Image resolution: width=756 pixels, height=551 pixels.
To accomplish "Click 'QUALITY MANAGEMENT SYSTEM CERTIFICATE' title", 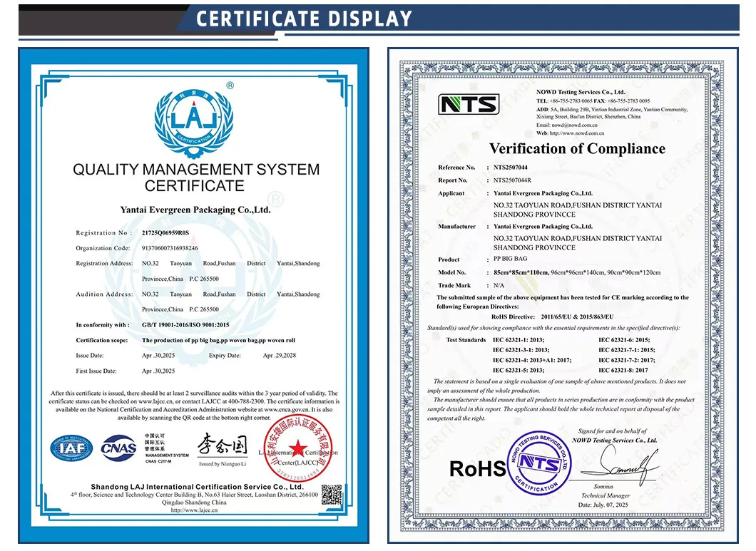I will click(x=195, y=177).
